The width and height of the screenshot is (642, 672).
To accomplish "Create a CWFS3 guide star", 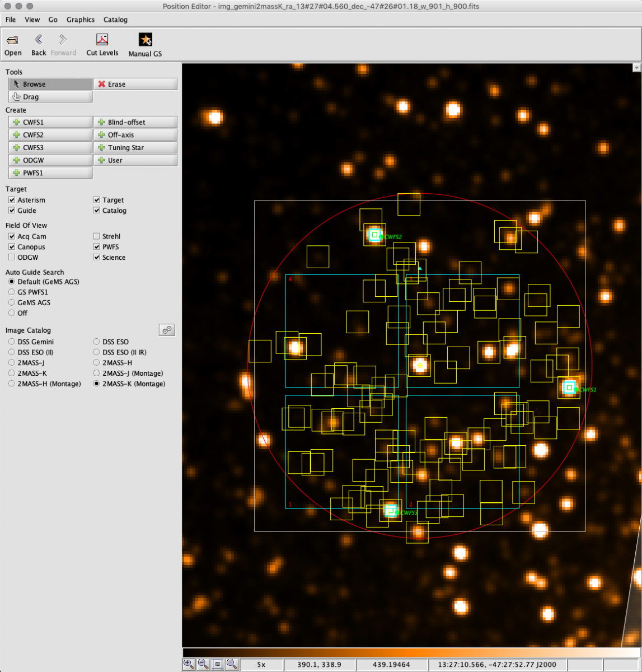I will (50, 148).
